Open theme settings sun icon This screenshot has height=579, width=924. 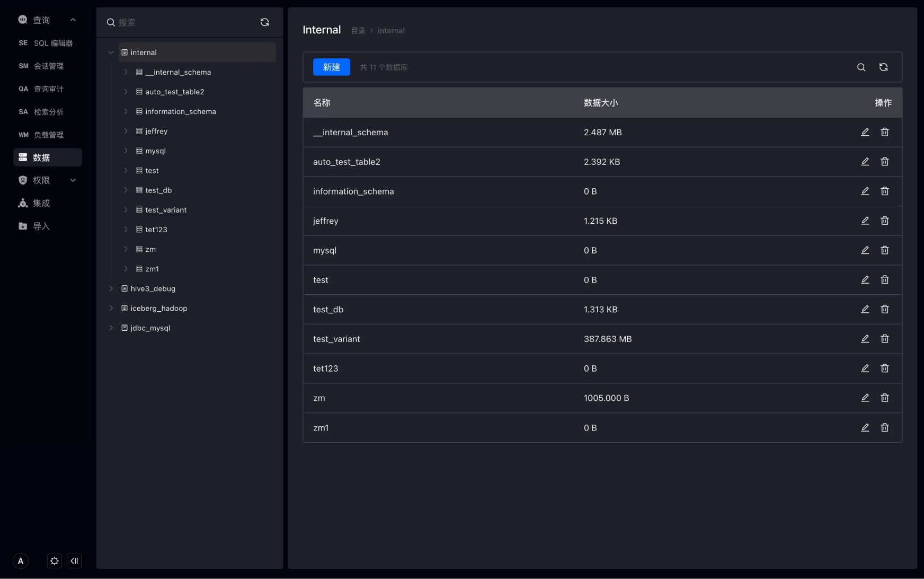click(x=55, y=561)
